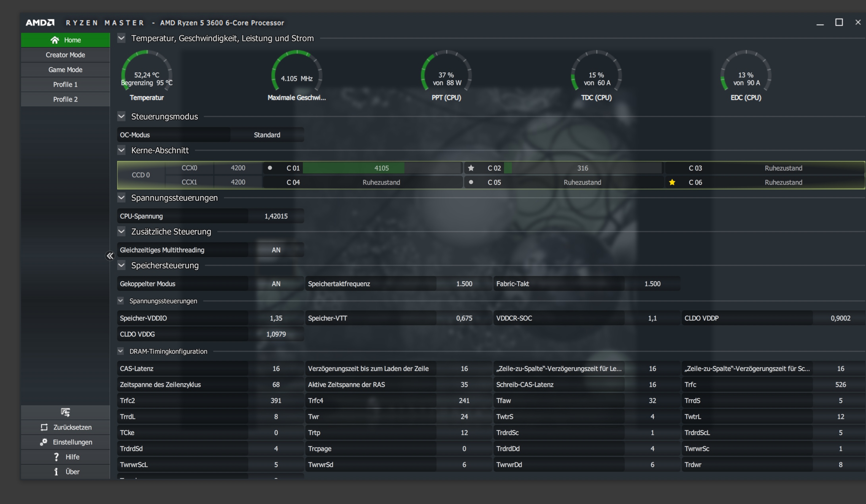The width and height of the screenshot is (866, 504).
Task: Select Profile 2 in sidebar
Action: coord(65,99)
